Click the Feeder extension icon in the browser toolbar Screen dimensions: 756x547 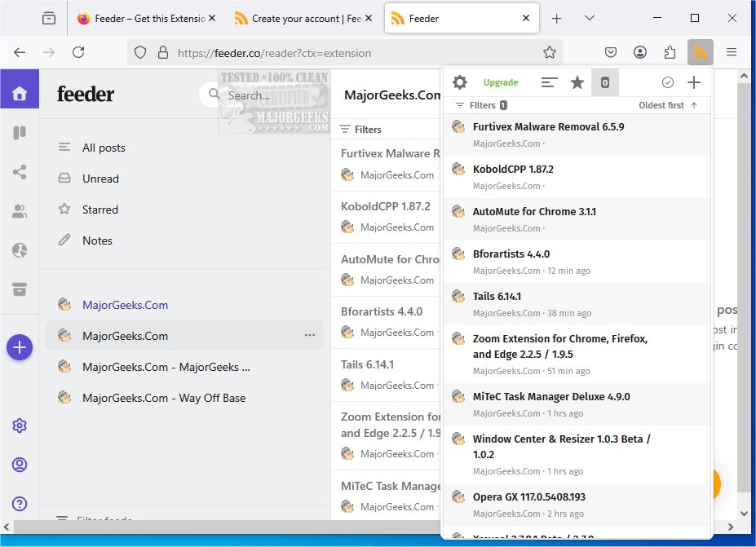[x=700, y=51]
